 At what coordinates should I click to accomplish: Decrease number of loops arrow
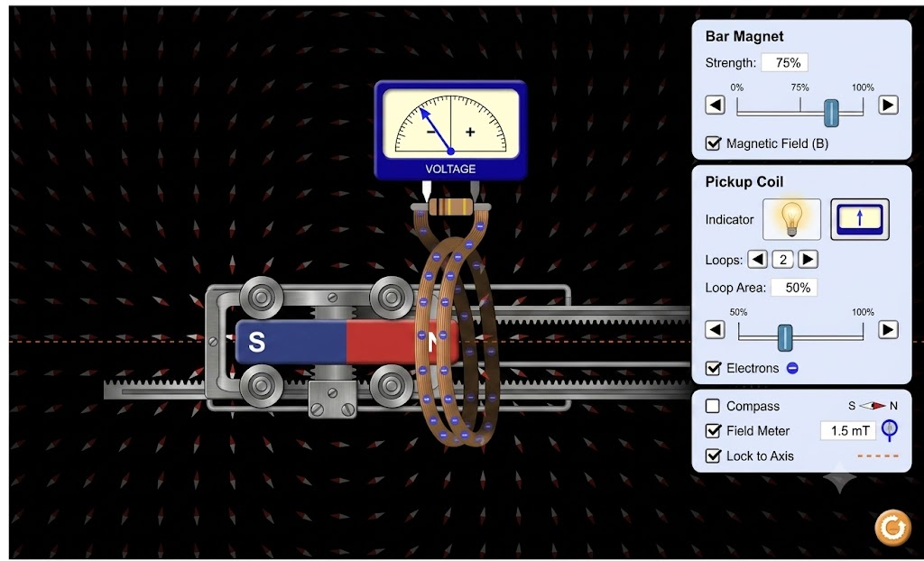[758, 259]
